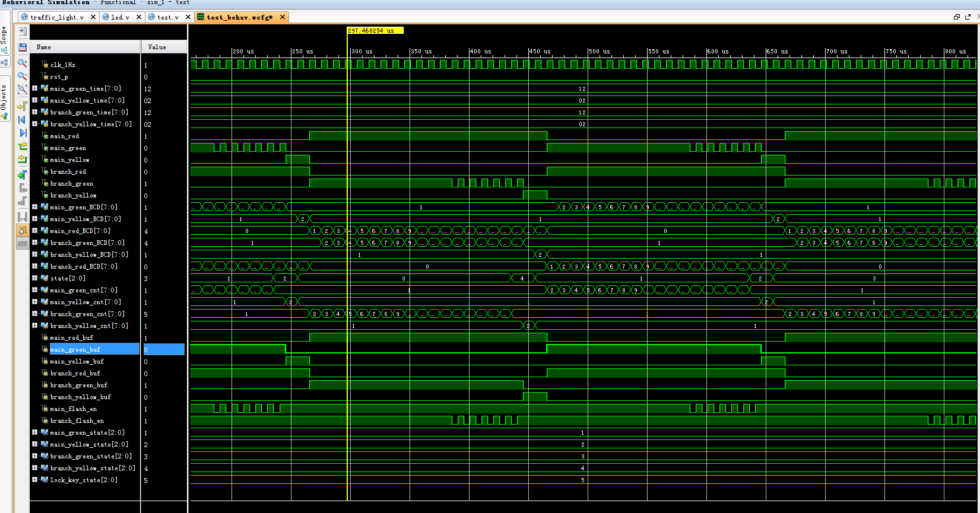This screenshot has width=980, height=513.
Task: Click the branch_red_buf signal icon
Action: [45, 373]
